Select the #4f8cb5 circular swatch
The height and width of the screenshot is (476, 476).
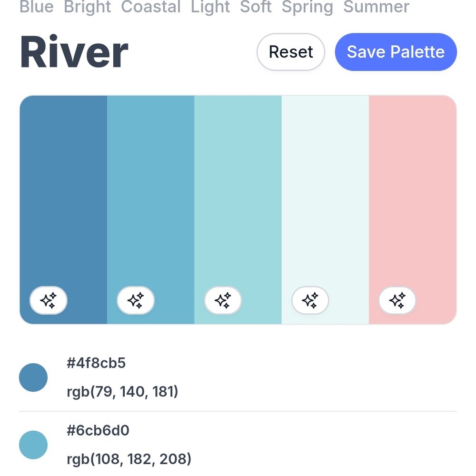(33, 377)
